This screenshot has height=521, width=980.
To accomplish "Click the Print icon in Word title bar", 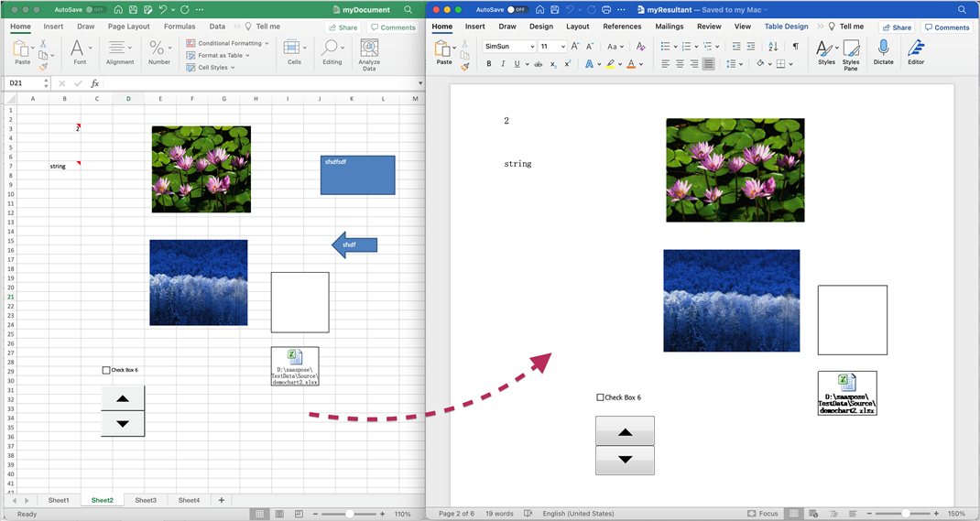I will [x=604, y=9].
